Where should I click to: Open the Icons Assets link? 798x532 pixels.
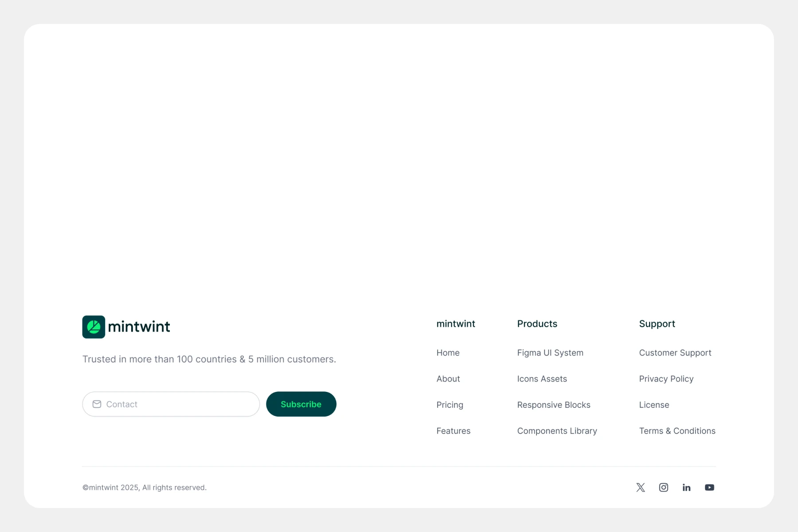[542, 379]
